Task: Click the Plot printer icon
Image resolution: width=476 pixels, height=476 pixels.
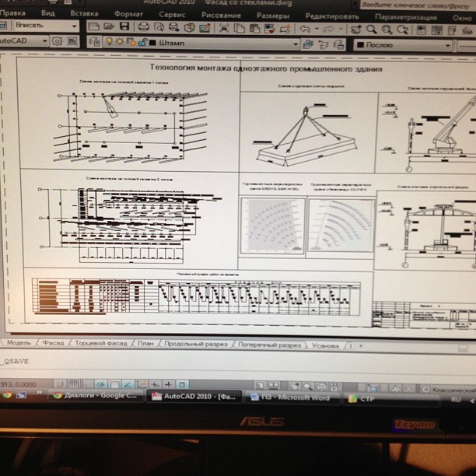Action: [143, 26]
